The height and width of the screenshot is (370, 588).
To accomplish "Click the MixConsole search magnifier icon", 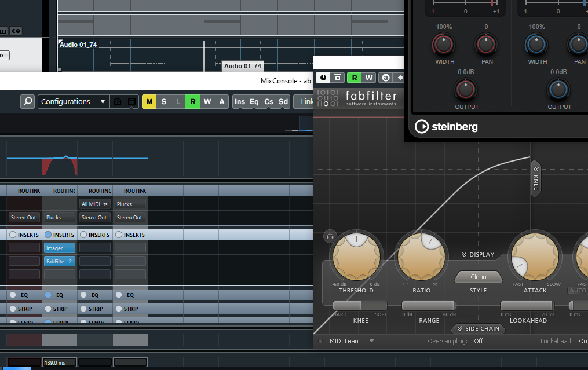I will (x=28, y=101).
